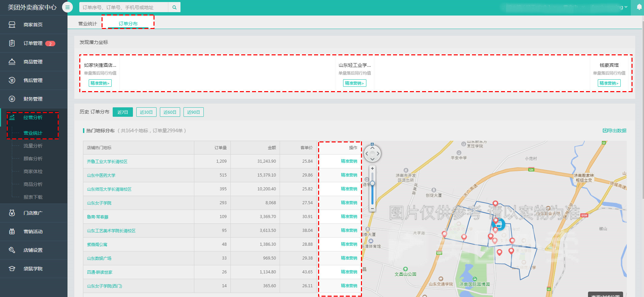
Task: Click the 金额 column header
Action: [272, 148]
